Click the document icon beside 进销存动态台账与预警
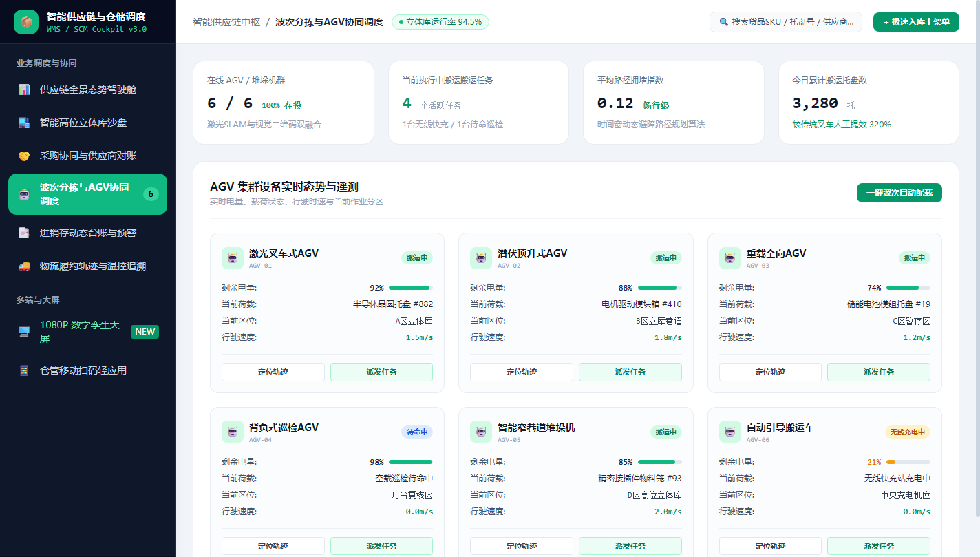Screen dimensions: 980x557 (x=24, y=233)
